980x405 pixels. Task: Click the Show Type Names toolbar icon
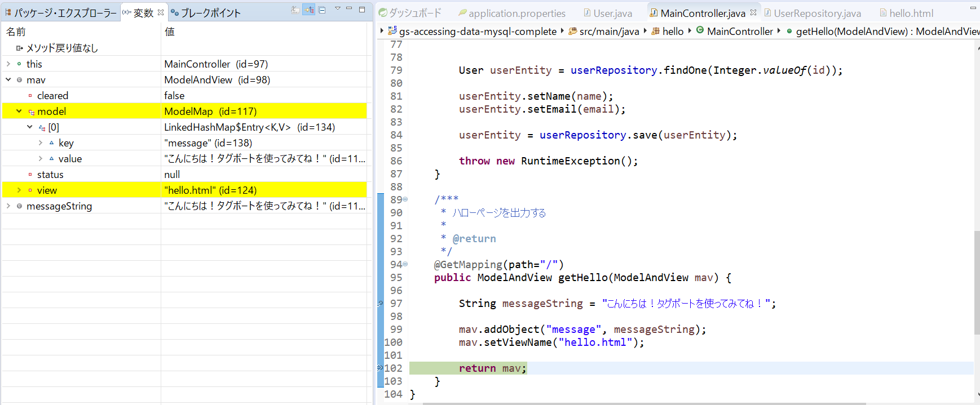click(x=295, y=10)
